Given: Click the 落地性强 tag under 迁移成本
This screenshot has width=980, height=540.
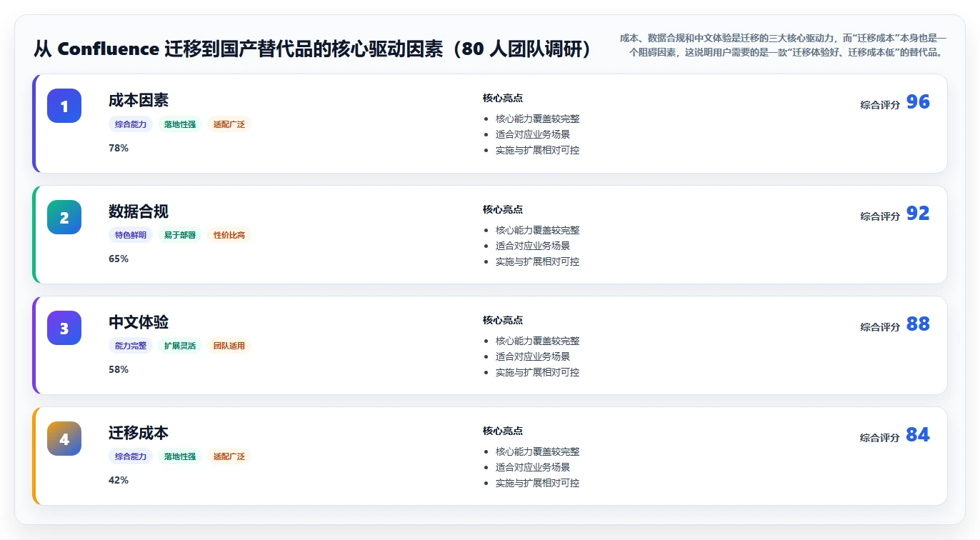Looking at the screenshot, I should click(180, 456).
